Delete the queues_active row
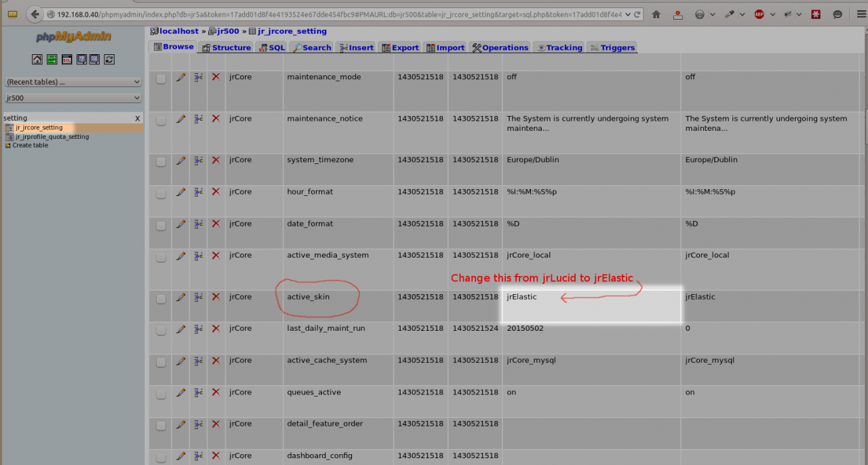 (x=216, y=392)
